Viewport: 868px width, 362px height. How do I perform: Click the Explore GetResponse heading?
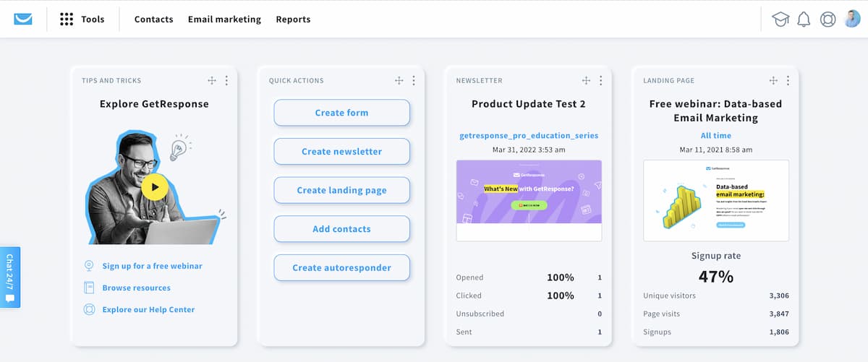[x=154, y=104]
